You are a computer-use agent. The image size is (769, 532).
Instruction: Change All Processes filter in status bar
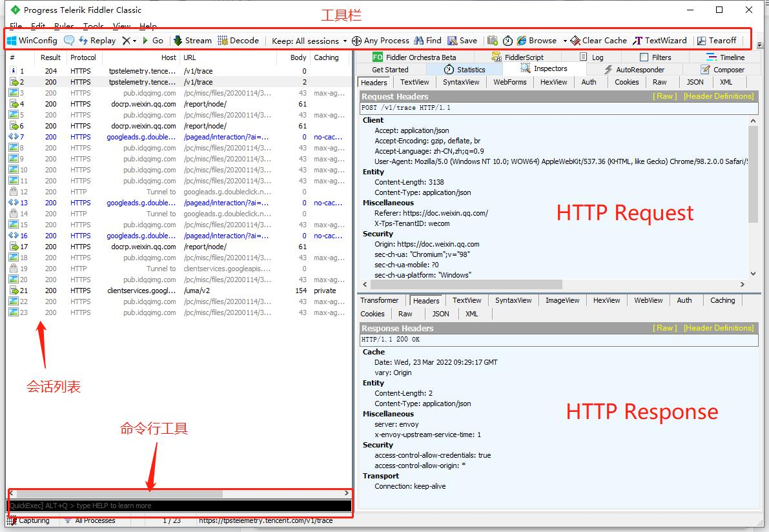pyautogui.click(x=90, y=521)
